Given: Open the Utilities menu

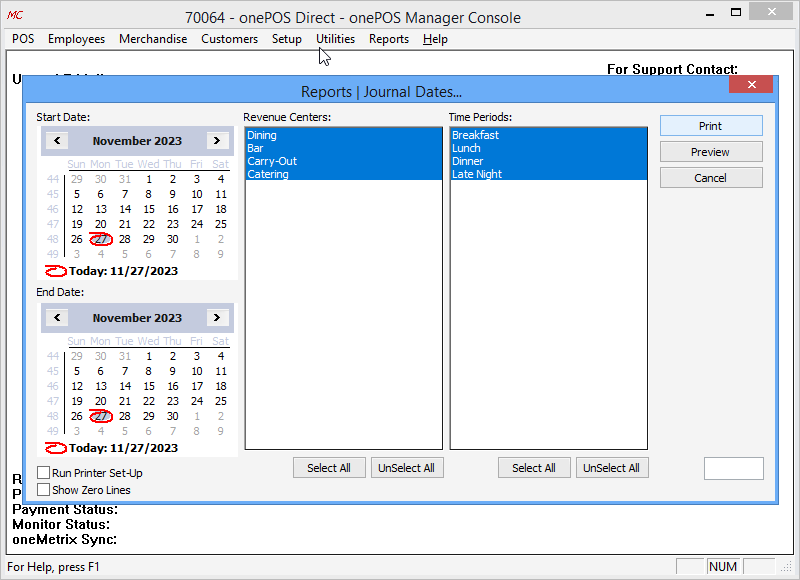Looking at the screenshot, I should click(335, 39).
